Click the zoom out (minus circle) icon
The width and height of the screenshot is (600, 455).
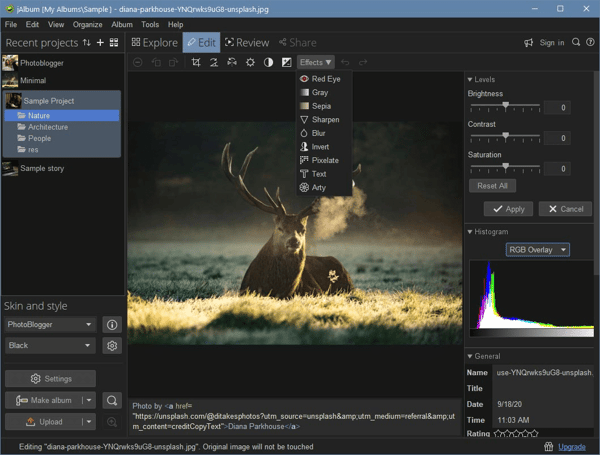pyautogui.click(x=138, y=62)
